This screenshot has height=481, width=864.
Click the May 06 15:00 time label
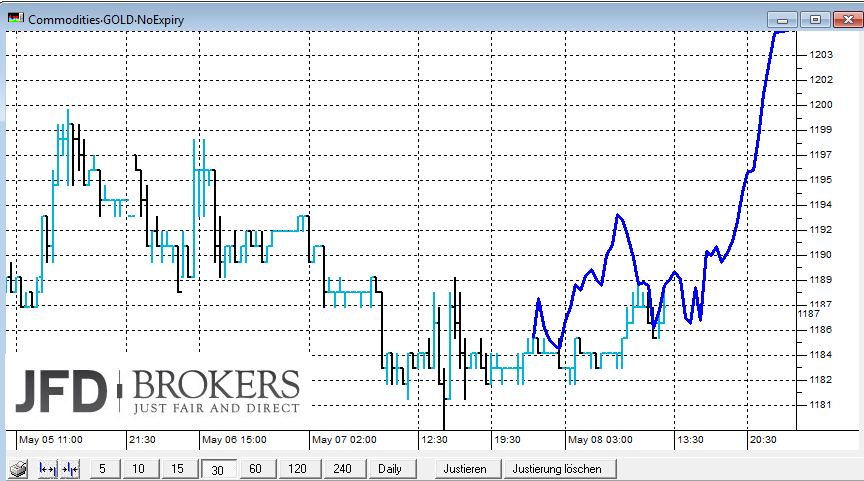coord(234,440)
